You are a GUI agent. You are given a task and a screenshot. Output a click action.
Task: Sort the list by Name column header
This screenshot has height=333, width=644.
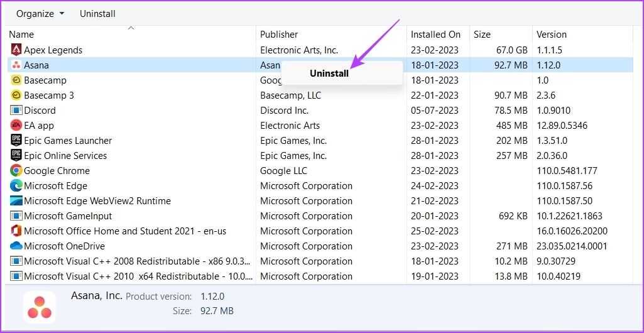(x=21, y=35)
